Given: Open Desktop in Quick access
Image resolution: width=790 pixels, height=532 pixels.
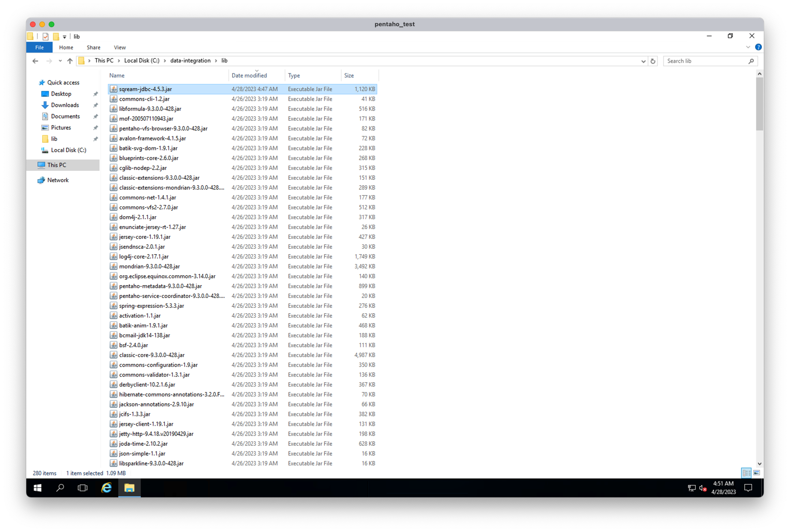Looking at the screenshot, I should point(61,94).
